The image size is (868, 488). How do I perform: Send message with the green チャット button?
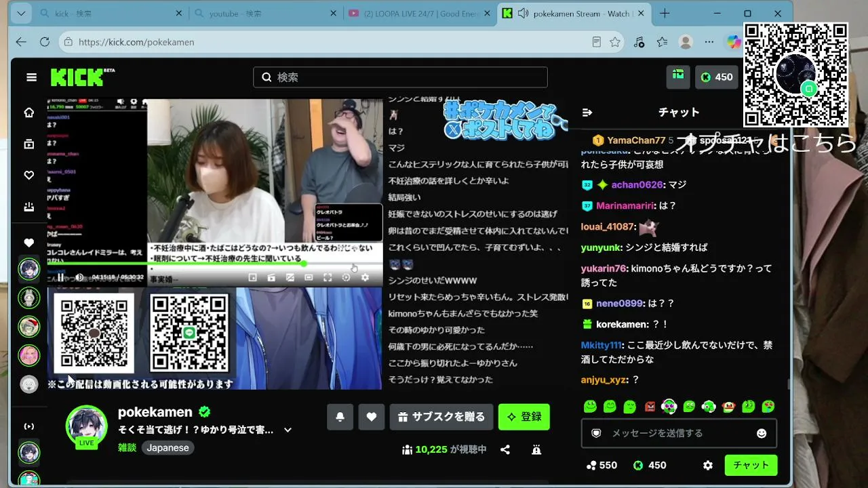click(x=751, y=466)
